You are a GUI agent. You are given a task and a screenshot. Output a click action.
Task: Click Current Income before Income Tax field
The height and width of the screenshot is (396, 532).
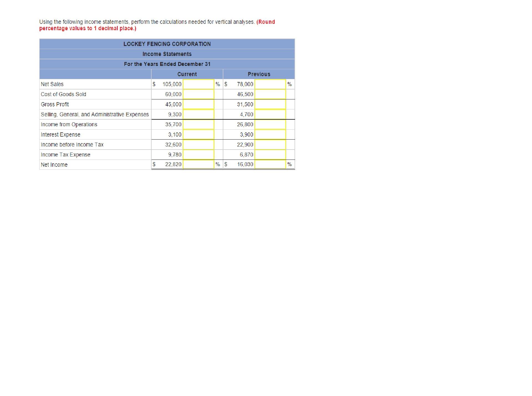(x=198, y=145)
